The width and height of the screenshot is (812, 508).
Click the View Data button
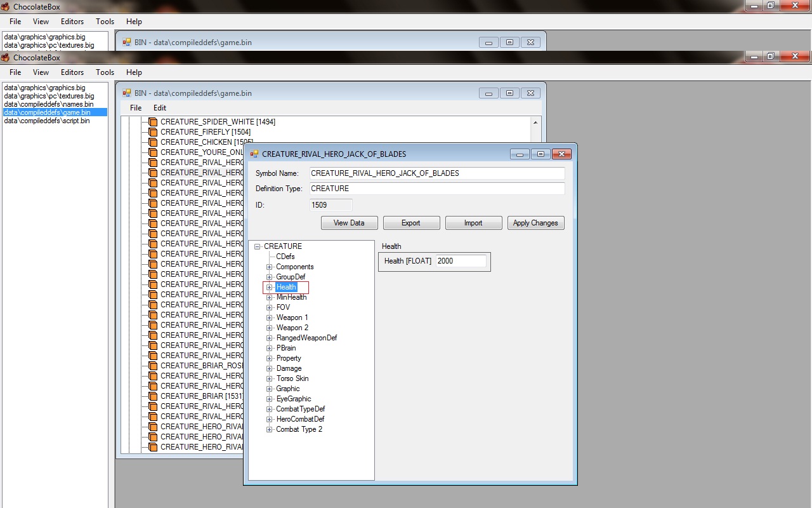[349, 223]
